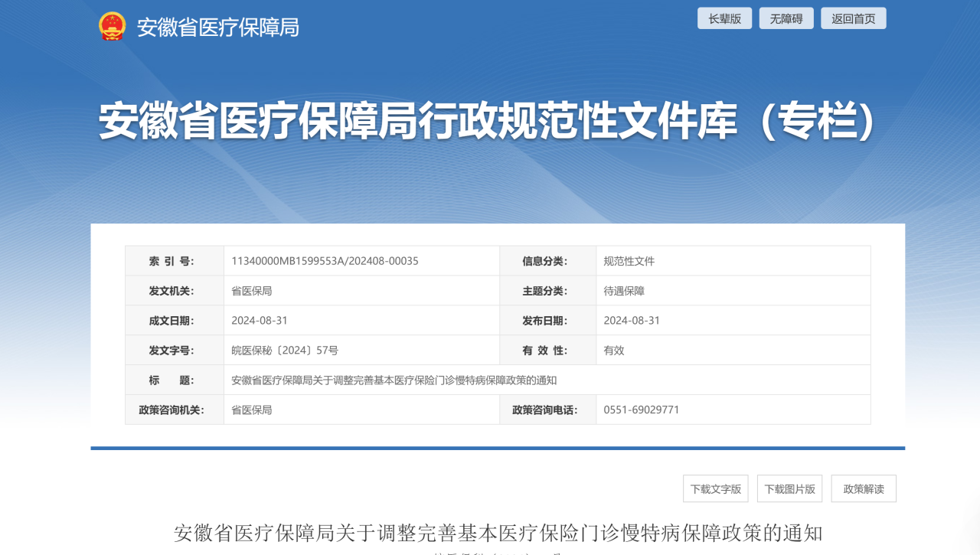The width and height of the screenshot is (980, 555).
Task: Click the national emblem logo icon
Action: point(113,26)
